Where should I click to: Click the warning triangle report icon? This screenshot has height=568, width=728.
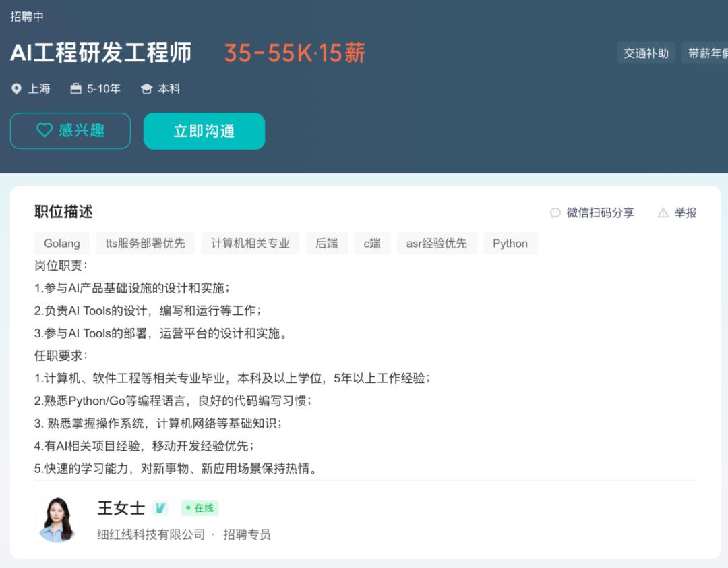tap(663, 212)
